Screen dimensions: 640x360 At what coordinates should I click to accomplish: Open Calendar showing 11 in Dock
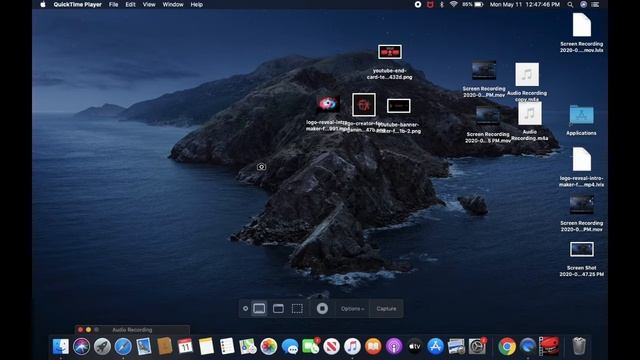pyautogui.click(x=185, y=347)
